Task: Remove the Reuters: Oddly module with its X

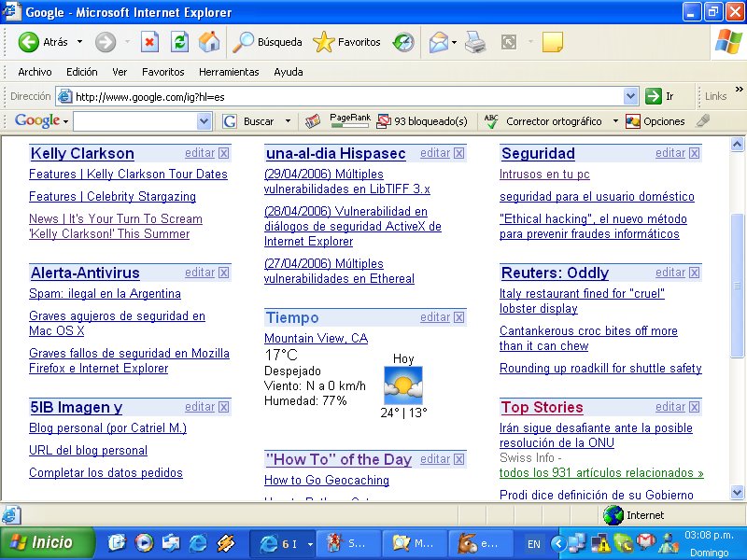Action: point(694,273)
